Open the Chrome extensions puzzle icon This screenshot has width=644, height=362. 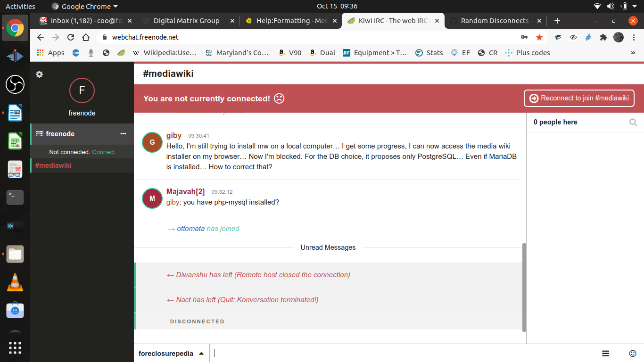(x=603, y=37)
